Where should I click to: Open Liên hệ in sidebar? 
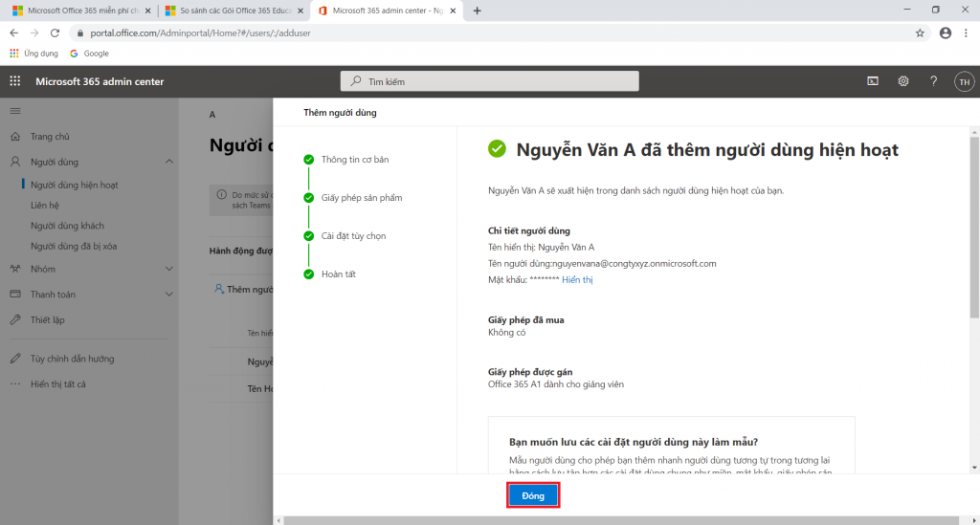pyautogui.click(x=45, y=205)
